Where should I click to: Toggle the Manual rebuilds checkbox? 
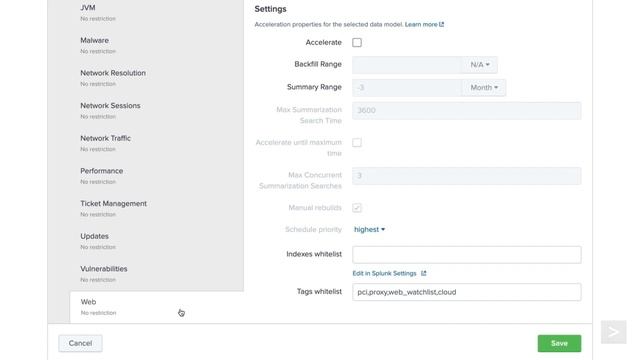pos(357,208)
